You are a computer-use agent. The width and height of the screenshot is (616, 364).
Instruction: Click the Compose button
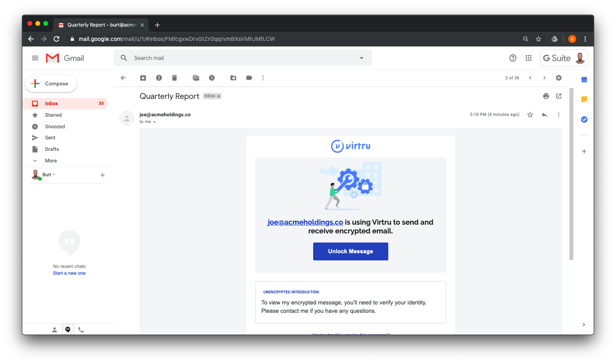click(51, 84)
